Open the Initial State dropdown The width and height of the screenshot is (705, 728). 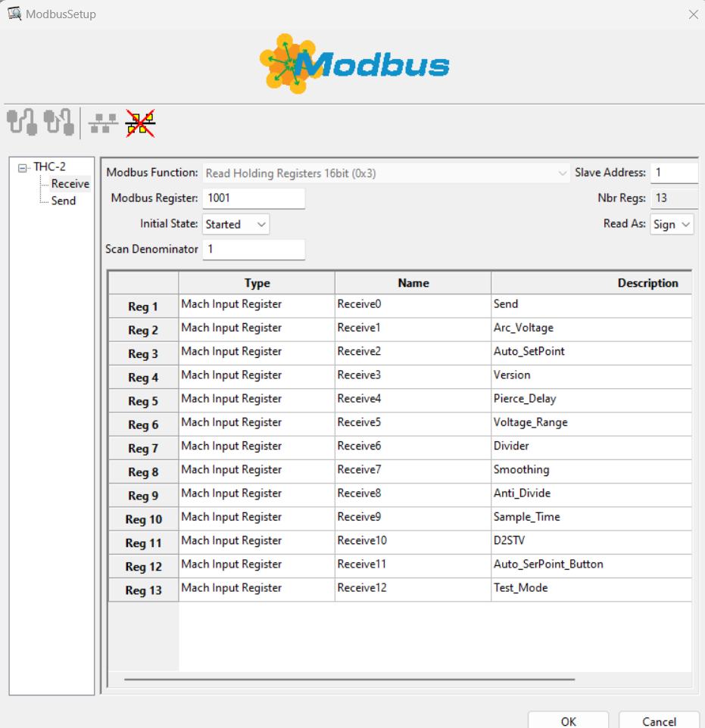pyautogui.click(x=236, y=224)
